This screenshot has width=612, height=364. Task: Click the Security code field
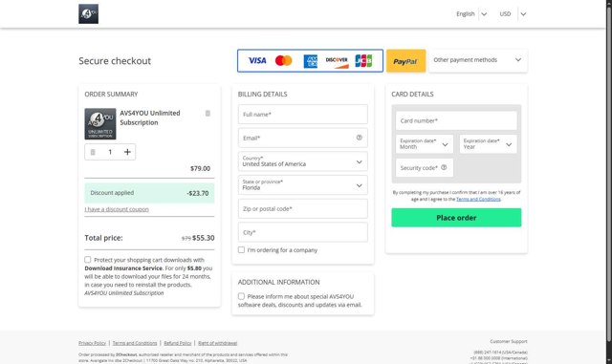point(425,168)
